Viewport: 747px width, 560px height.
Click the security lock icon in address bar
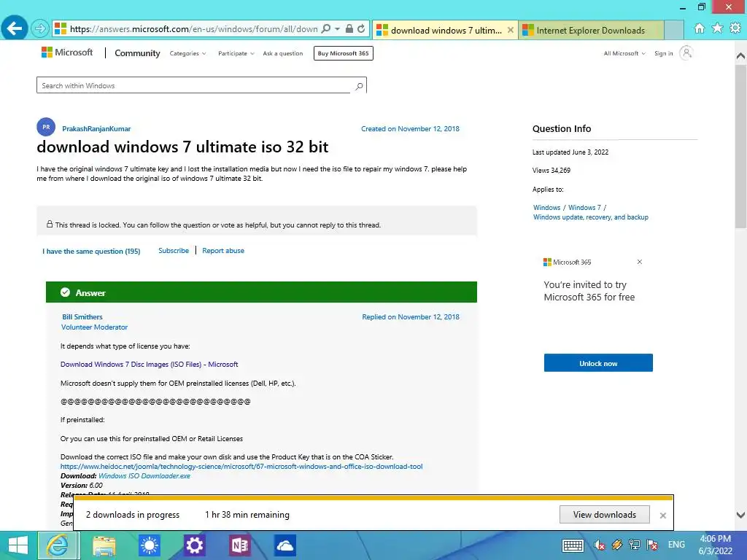click(349, 28)
